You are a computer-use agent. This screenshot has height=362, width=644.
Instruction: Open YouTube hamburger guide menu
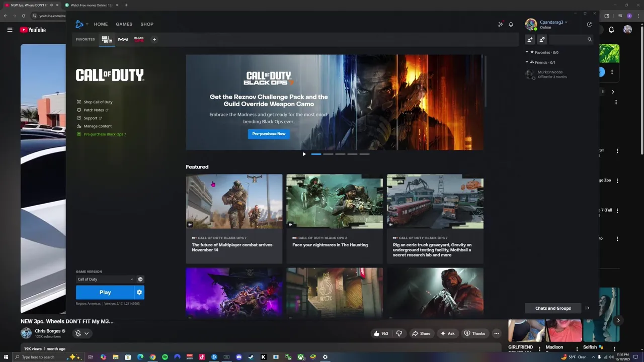pos(10,30)
